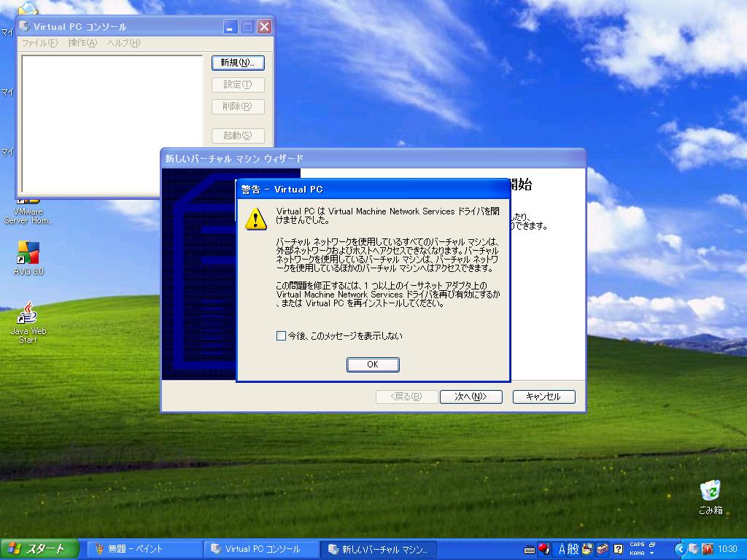Select the VMware Server Home desktop label
Image resolution: width=747 pixels, height=560 pixels.
pyautogui.click(x=28, y=216)
